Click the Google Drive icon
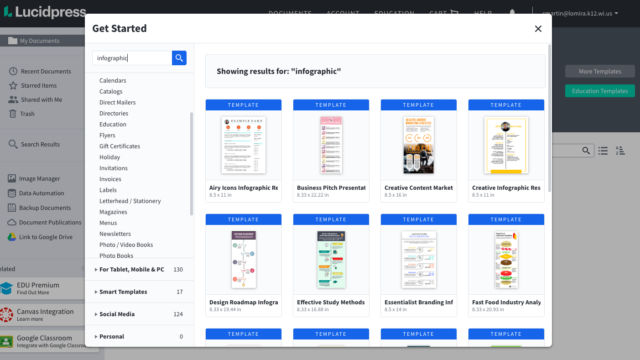 [12, 237]
